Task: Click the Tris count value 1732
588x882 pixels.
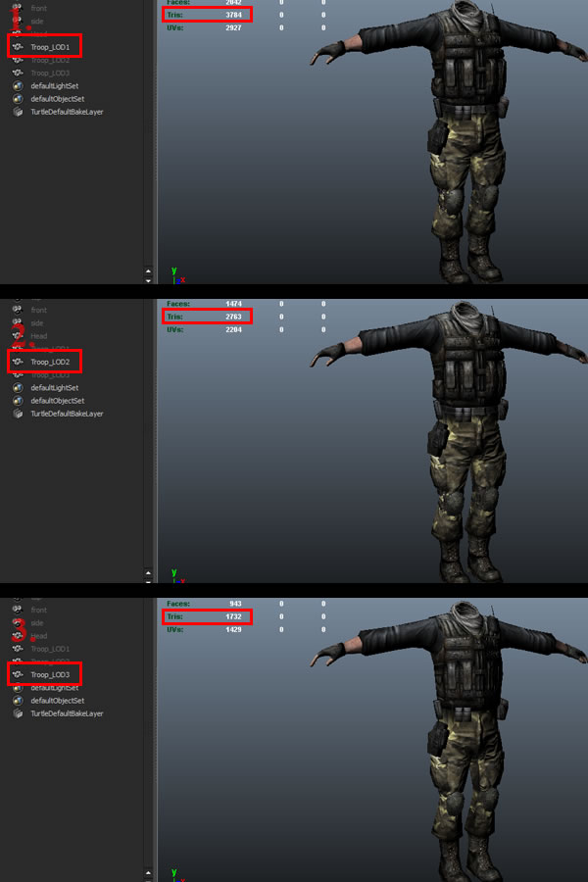Action: (x=233, y=616)
